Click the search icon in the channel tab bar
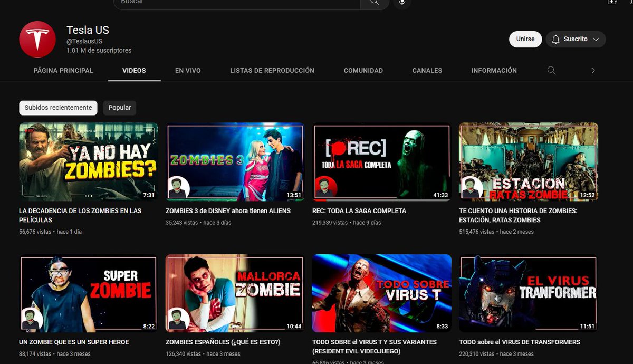 [x=551, y=70]
